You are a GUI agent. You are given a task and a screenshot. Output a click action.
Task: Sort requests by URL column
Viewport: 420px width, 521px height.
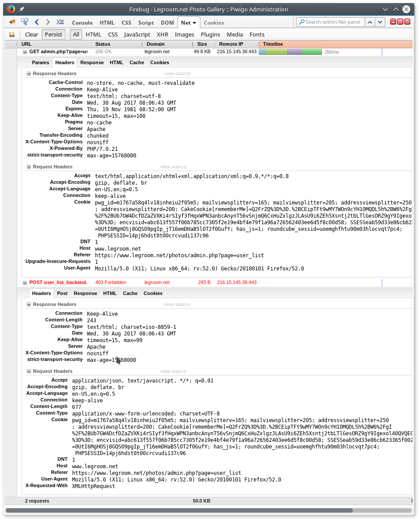coord(55,44)
